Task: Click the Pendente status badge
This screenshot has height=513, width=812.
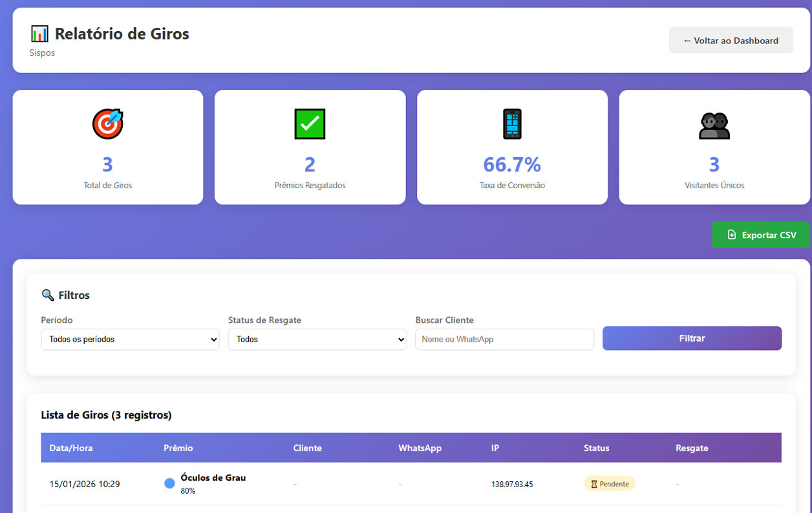Action: [610, 484]
